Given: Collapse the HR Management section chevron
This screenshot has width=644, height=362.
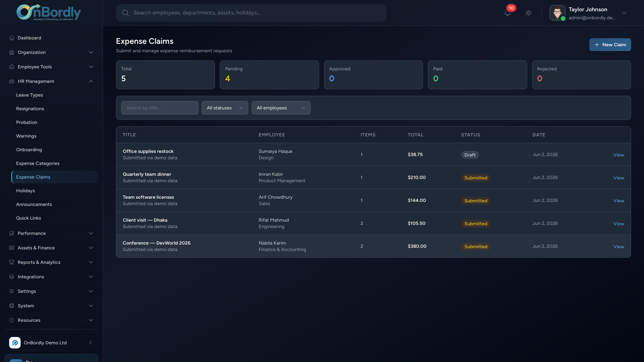Looking at the screenshot, I should coord(91,81).
